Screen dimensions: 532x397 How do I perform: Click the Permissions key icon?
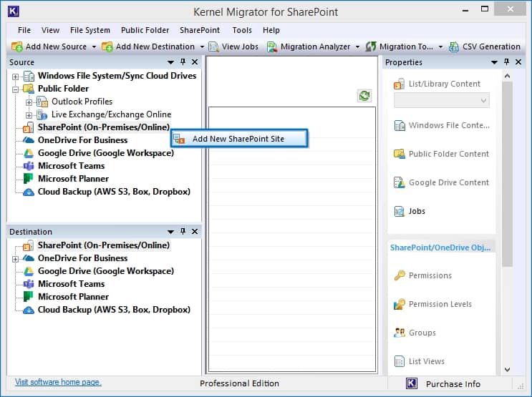point(400,275)
